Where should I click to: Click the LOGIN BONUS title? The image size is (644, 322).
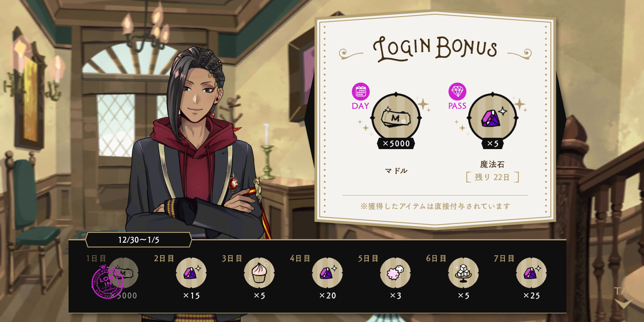pos(435,49)
